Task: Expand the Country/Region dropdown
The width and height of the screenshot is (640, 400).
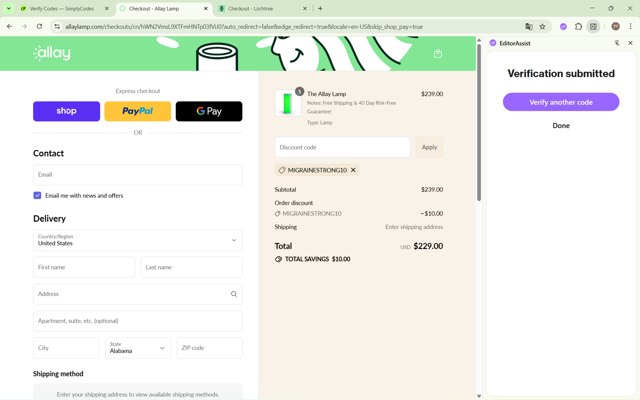Action: pyautogui.click(x=138, y=240)
